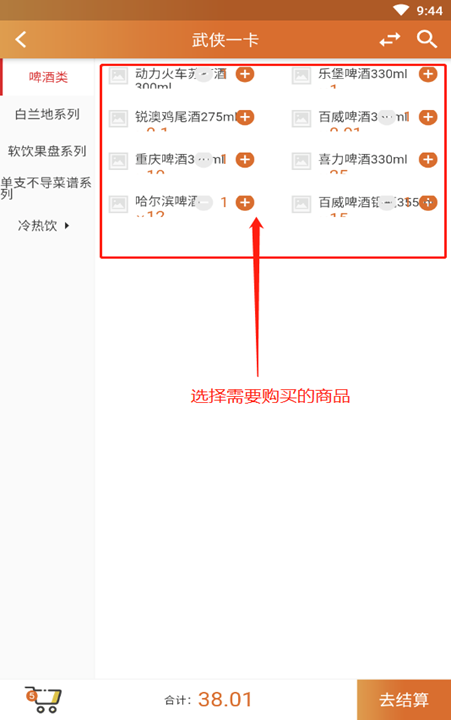Increase 哈尔滨啤酒 quantity with plus
451x720 pixels.
point(245,202)
